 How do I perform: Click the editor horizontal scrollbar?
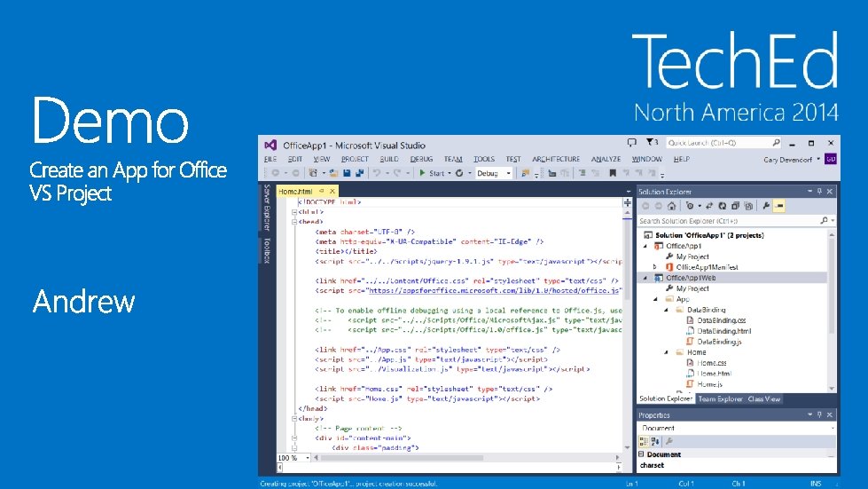click(402, 458)
